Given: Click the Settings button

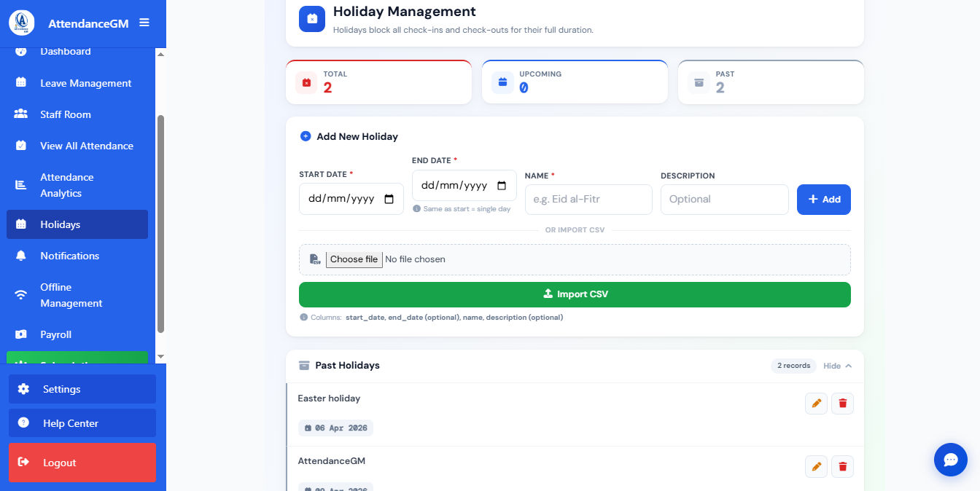Looking at the screenshot, I should 82,389.
